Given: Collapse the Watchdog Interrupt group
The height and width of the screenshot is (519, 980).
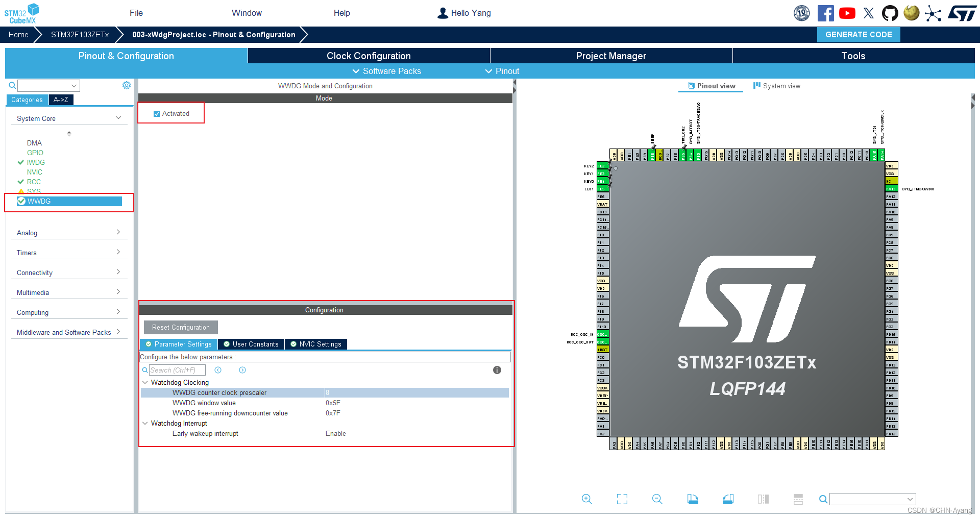Looking at the screenshot, I should [145, 423].
